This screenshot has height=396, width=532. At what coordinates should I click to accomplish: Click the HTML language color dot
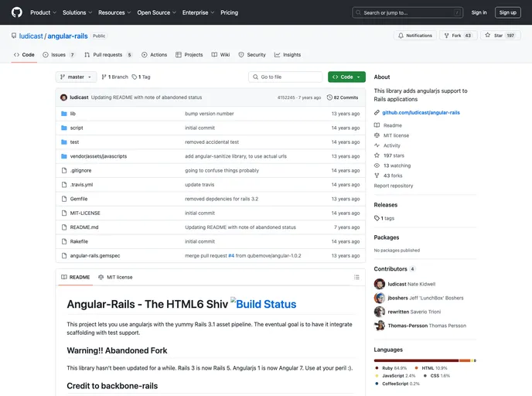(x=416, y=368)
